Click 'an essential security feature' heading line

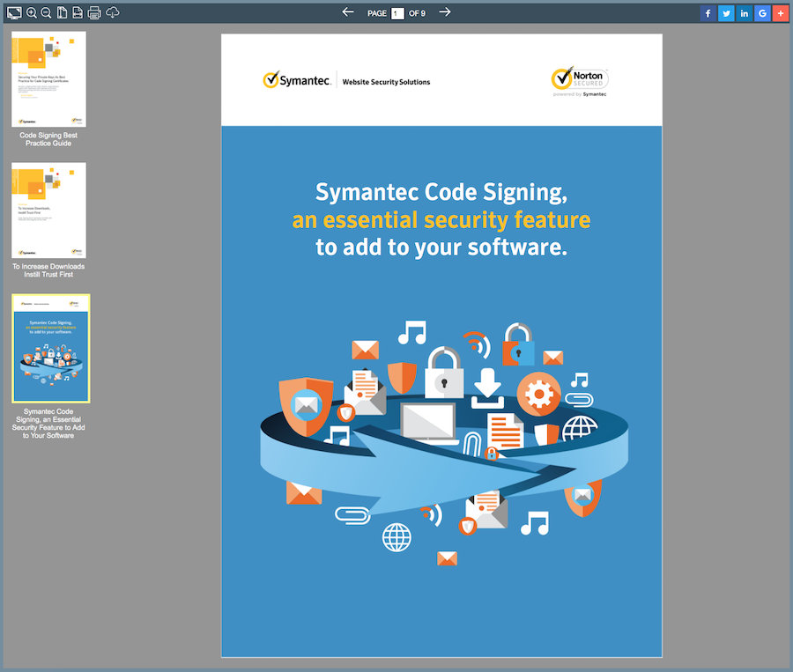click(x=441, y=220)
